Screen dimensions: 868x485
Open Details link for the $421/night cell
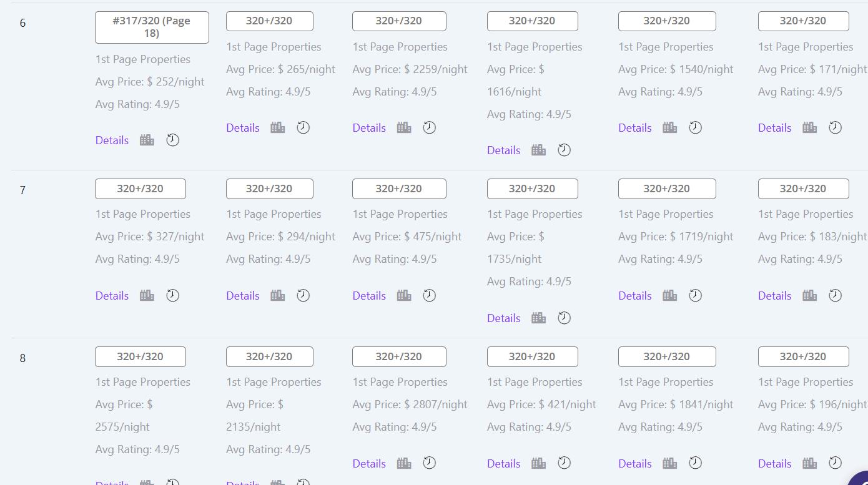[504, 464]
